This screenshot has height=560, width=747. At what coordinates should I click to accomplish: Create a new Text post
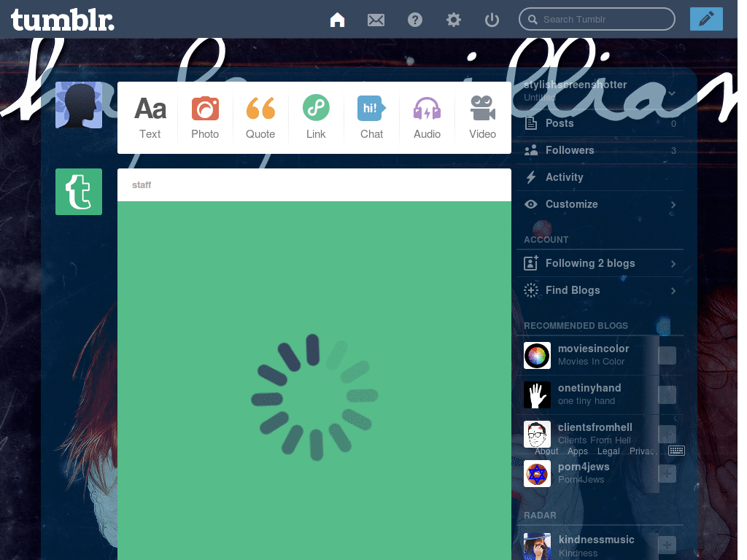point(150,117)
